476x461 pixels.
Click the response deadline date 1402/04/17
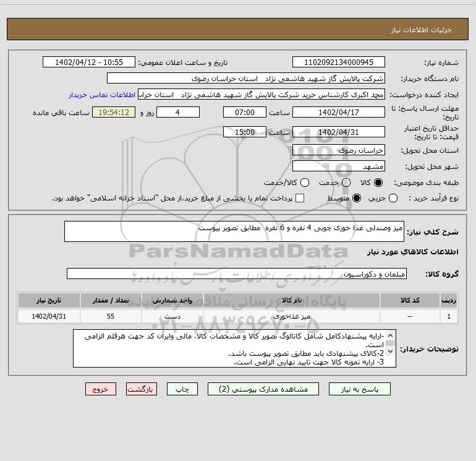(x=339, y=112)
